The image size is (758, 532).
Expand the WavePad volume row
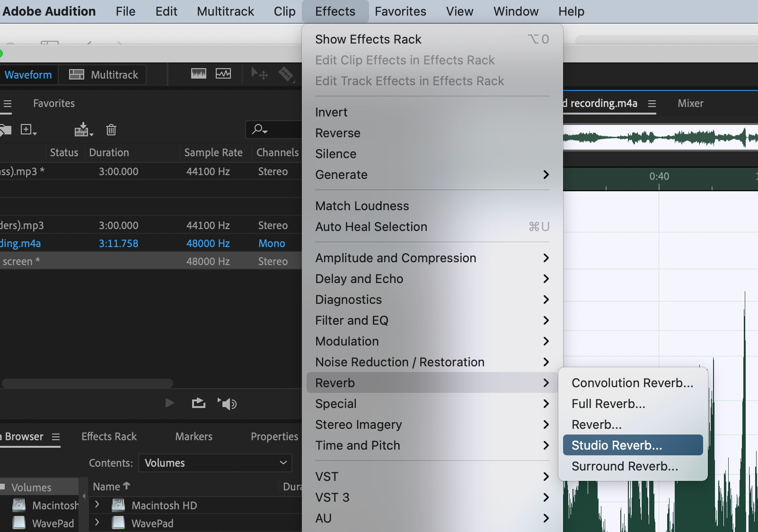point(97,523)
